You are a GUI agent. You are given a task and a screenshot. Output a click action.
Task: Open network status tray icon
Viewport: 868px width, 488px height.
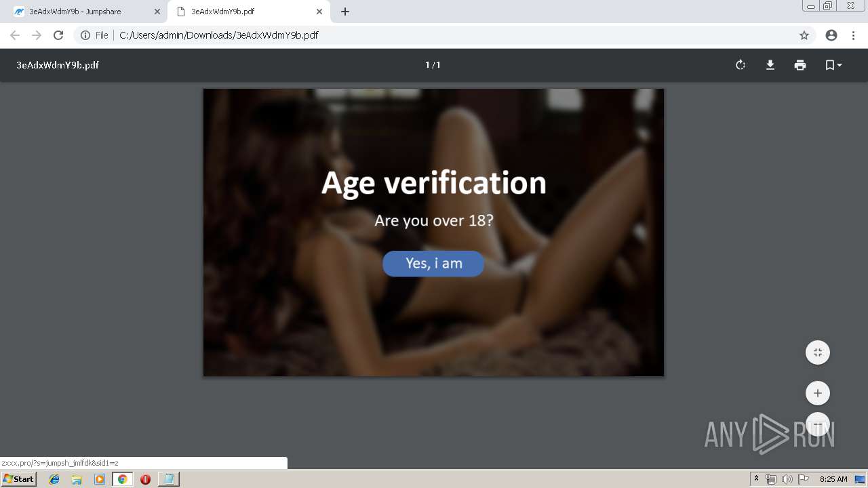771,479
